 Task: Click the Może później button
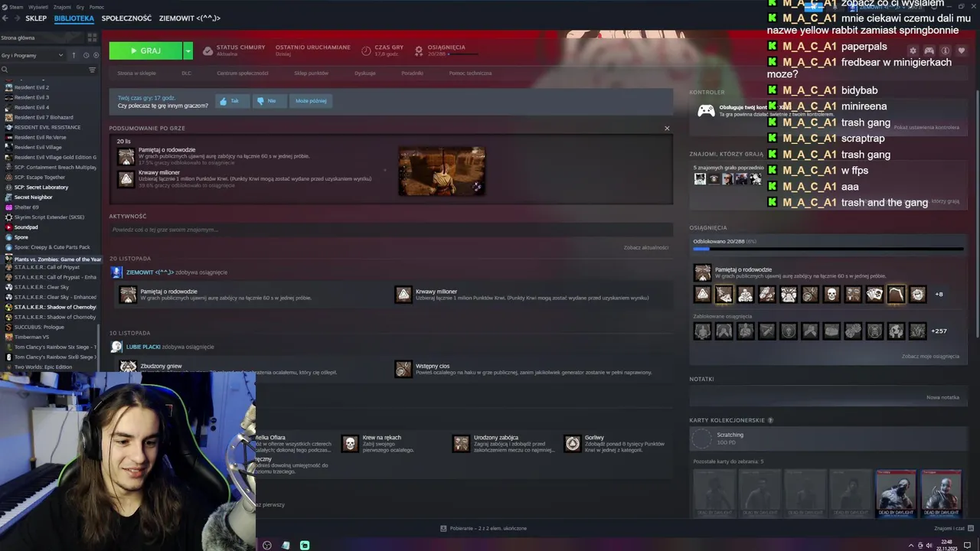coord(311,101)
